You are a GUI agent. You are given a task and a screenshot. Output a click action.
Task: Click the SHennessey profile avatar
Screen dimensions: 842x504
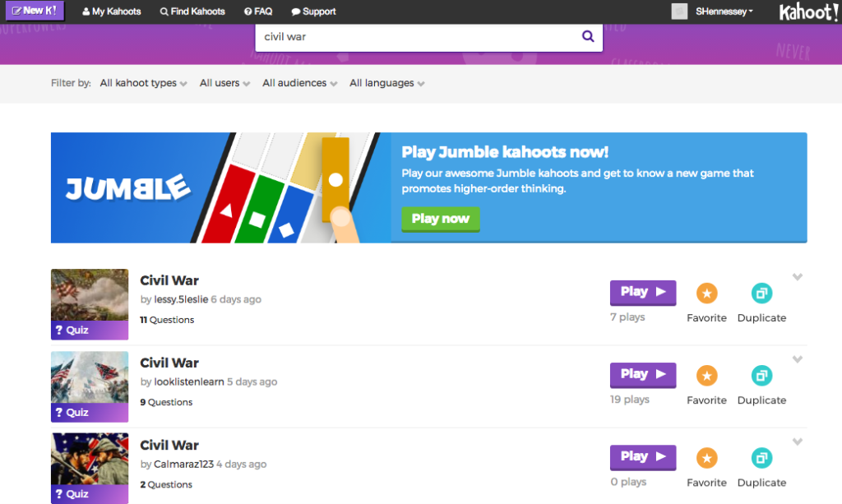pos(679,12)
